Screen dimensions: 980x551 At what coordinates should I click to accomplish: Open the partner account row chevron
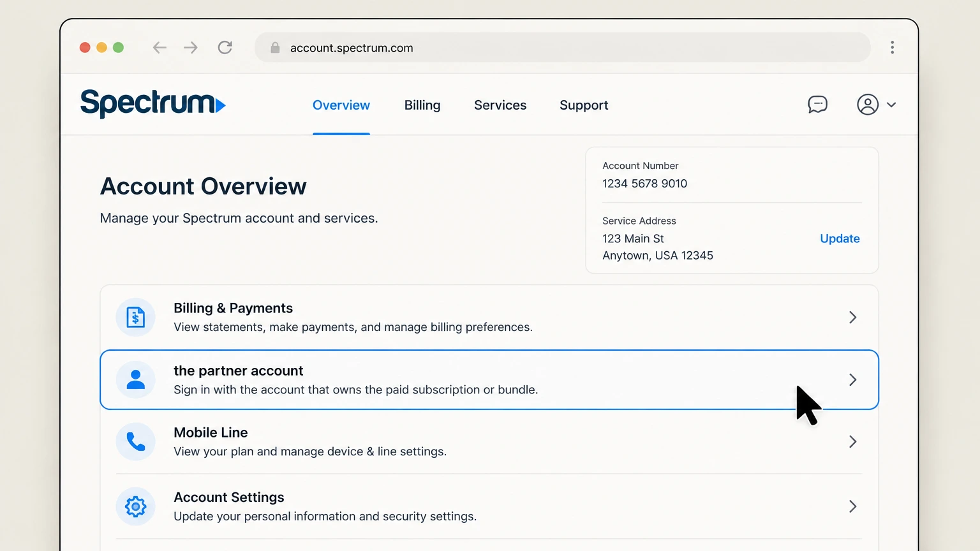pos(853,379)
